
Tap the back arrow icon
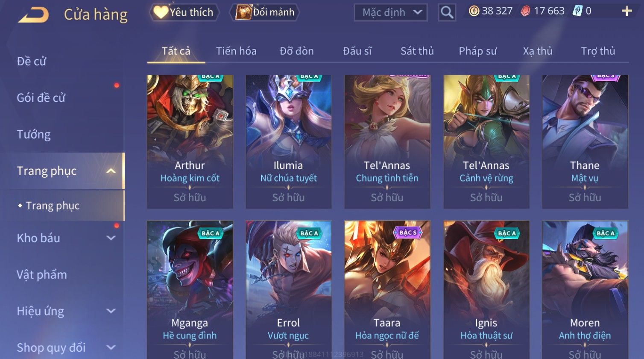[33, 15]
